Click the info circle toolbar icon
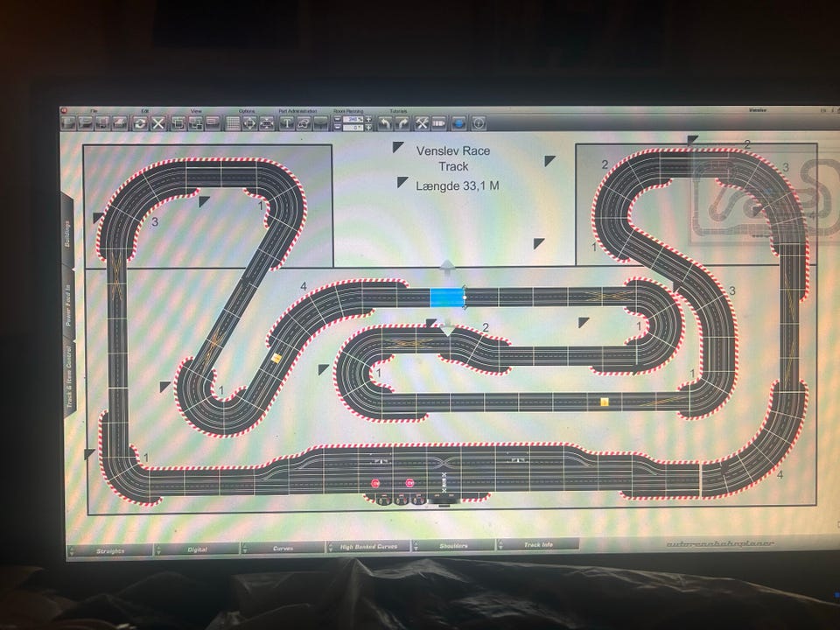The image size is (840, 630). click(x=479, y=123)
